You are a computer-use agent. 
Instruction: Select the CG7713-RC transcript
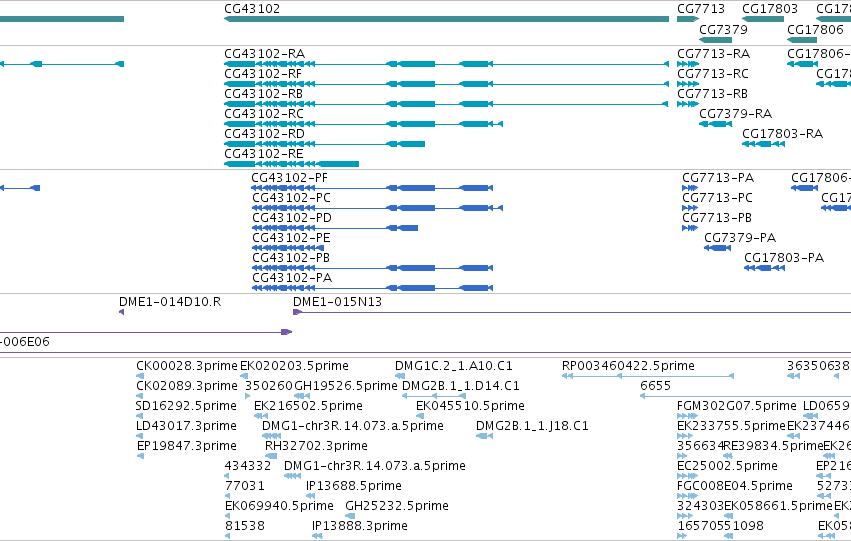click(x=688, y=84)
